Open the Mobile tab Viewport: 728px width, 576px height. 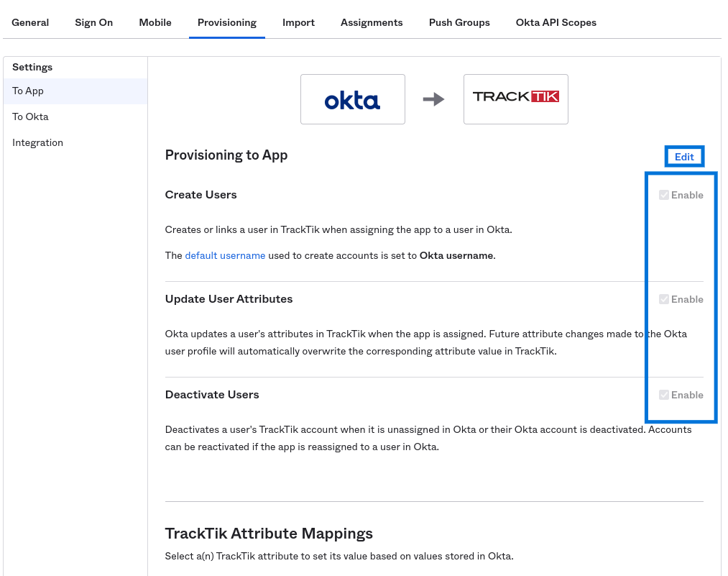point(155,22)
